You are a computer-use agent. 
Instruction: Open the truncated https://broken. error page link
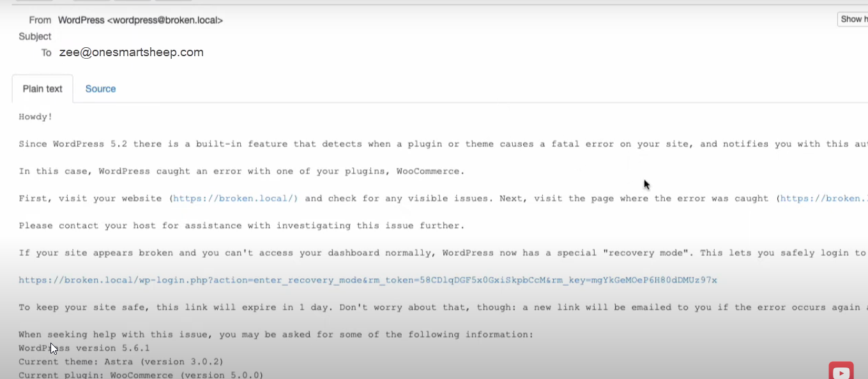tap(824, 198)
